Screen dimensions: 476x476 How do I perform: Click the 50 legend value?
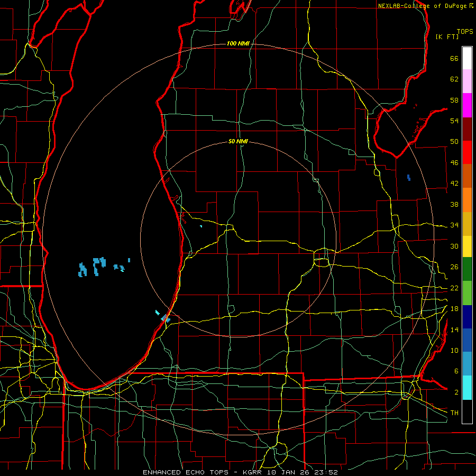tap(454, 142)
